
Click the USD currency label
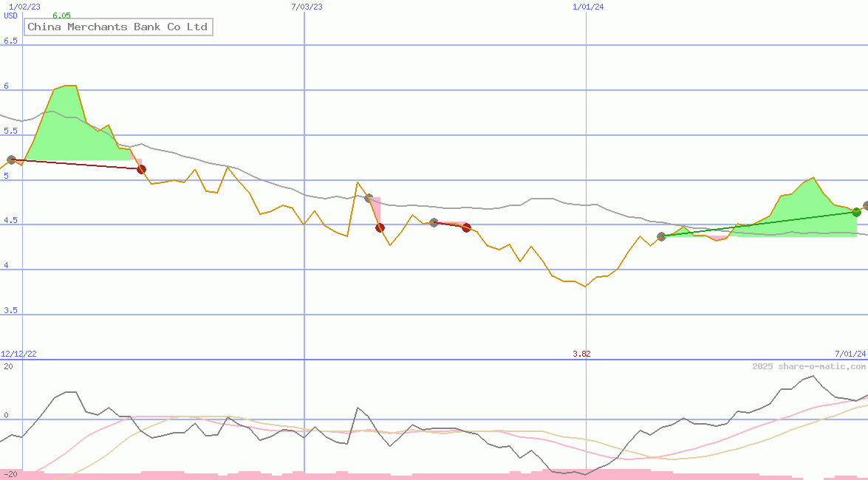(10, 16)
